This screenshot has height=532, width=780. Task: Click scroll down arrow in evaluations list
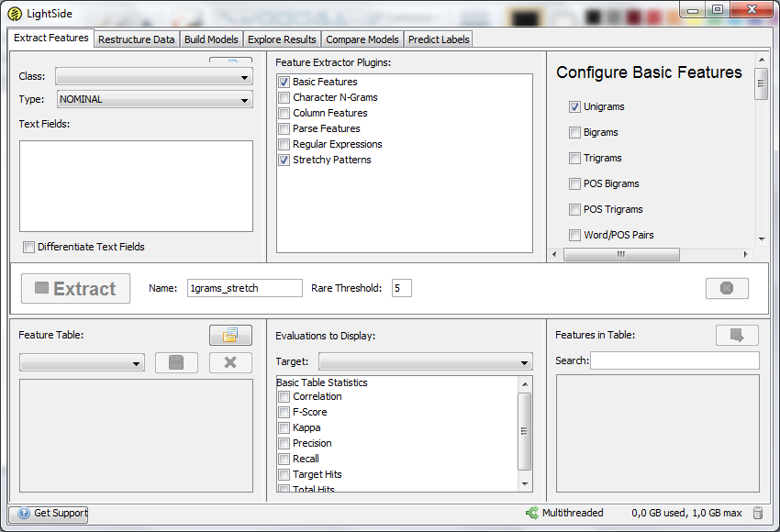click(525, 484)
